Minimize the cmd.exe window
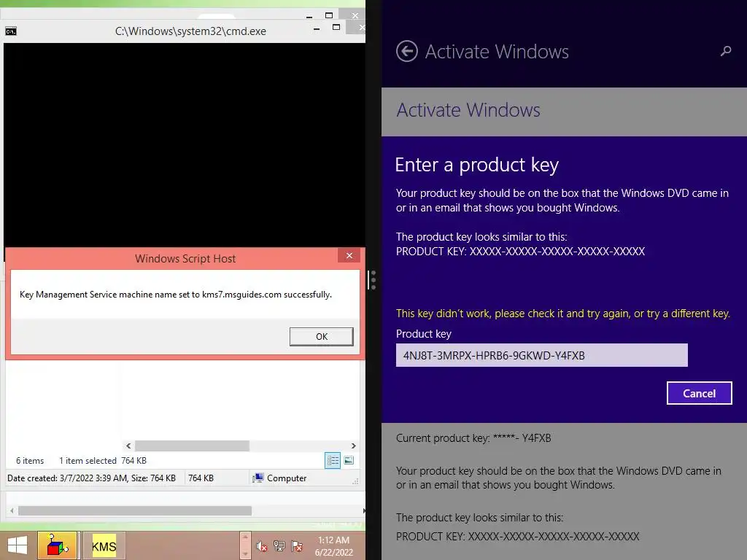 click(x=317, y=28)
